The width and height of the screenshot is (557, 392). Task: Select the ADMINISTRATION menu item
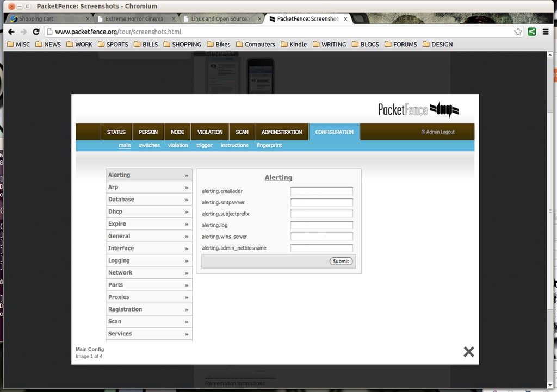[282, 132]
